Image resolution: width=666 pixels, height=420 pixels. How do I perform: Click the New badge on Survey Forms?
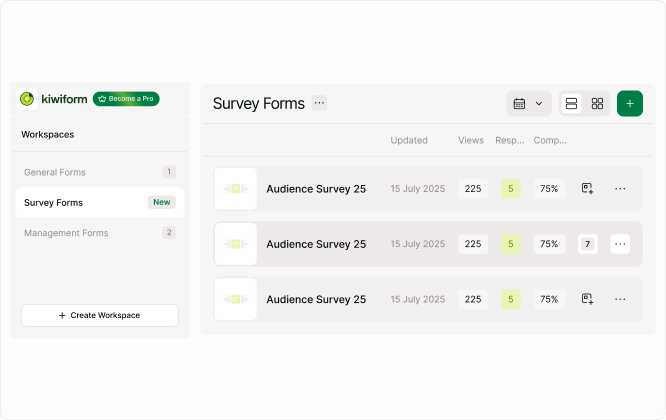click(x=161, y=202)
